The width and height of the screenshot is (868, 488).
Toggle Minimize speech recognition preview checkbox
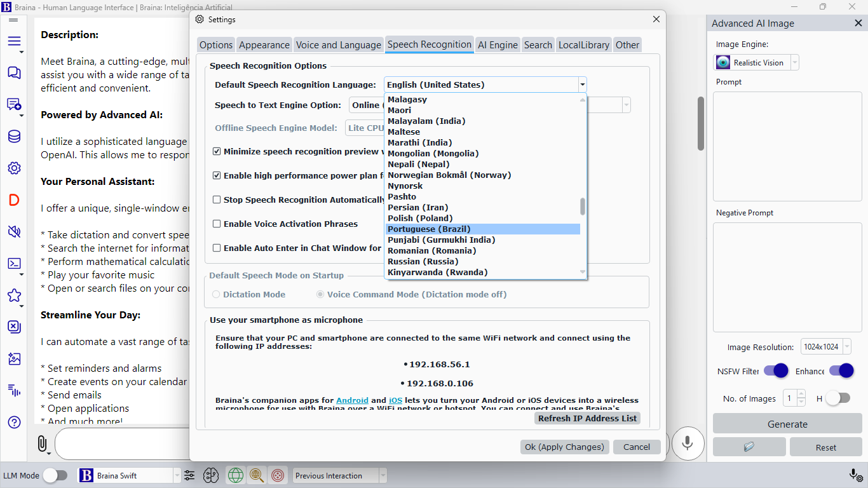coord(217,151)
